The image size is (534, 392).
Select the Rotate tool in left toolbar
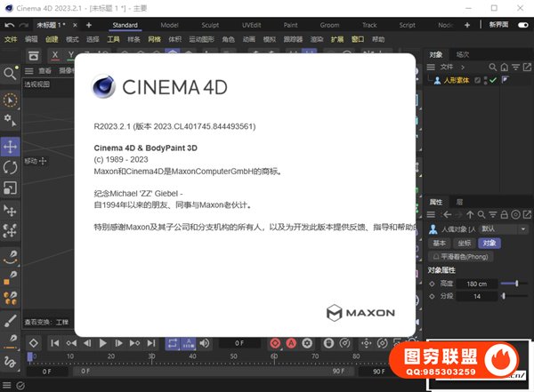point(11,166)
